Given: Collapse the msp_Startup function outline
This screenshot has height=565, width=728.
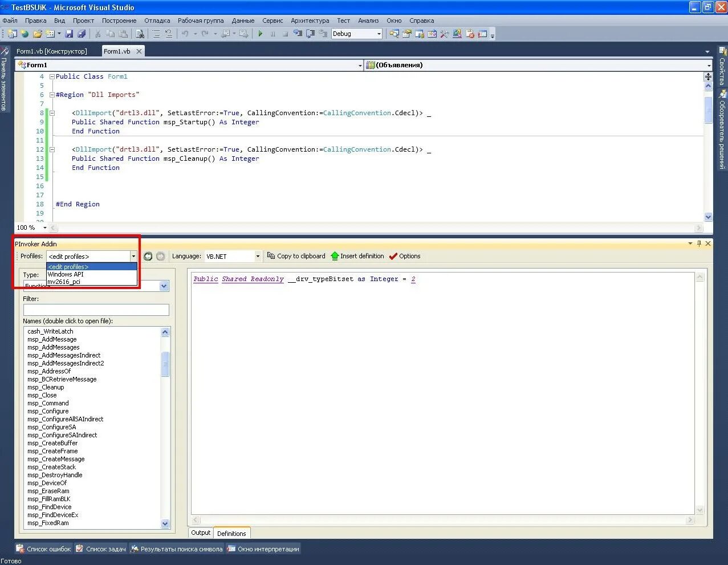Looking at the screenshot, I should [x=52, y=113].
